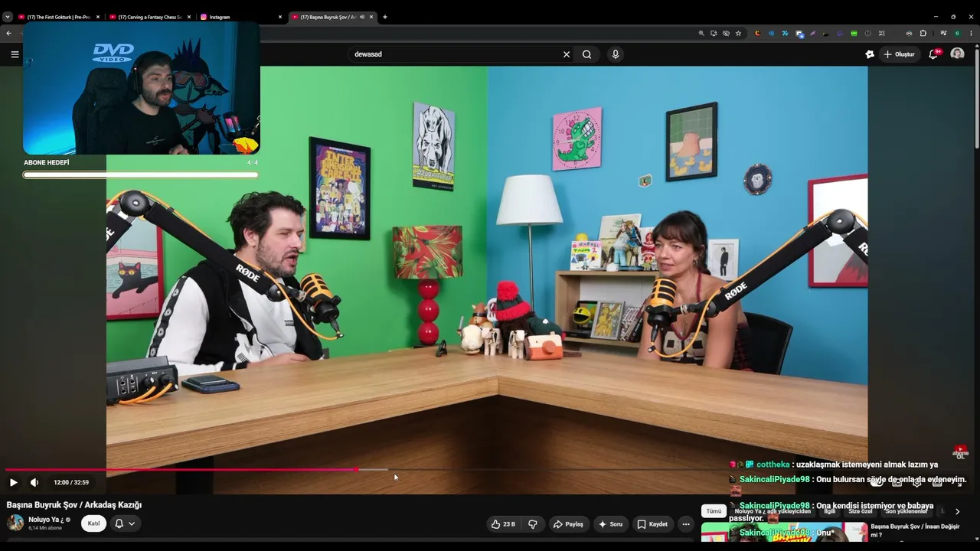Clear the search box text
This screenshot has width=980, height=551.
click(x=567, y=54)
